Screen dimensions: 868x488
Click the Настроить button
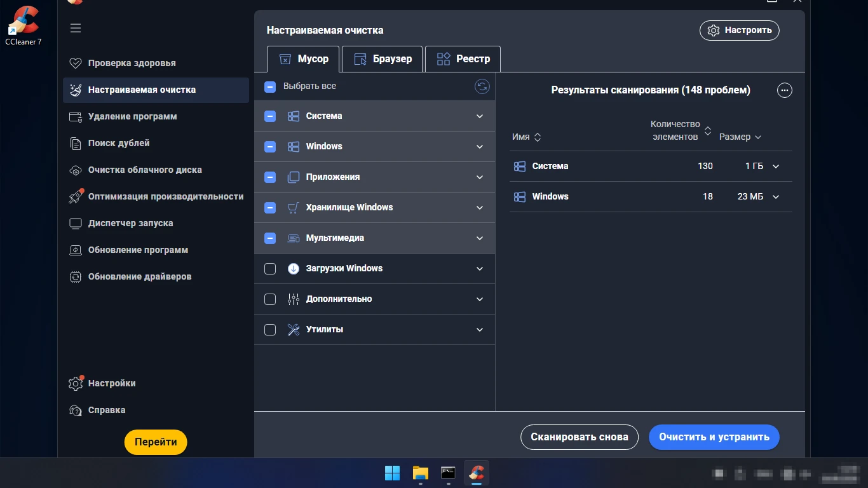740,30
